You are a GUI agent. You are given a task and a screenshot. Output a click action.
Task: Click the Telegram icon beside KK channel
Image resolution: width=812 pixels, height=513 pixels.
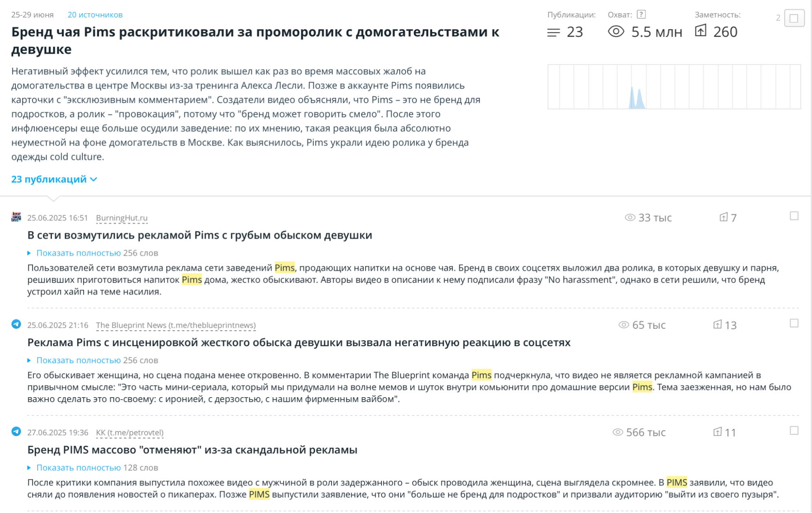point(16,433)
